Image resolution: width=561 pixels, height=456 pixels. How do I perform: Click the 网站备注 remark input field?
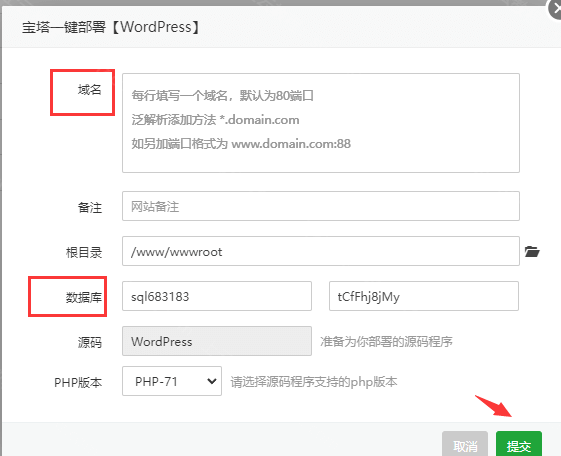pyautogui.click(x=321, y=206)
